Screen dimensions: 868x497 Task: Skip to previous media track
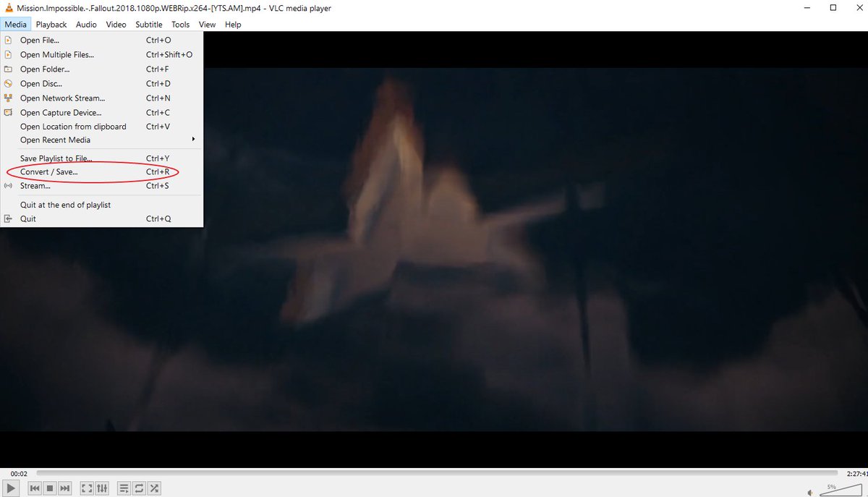tap(34, 488)
